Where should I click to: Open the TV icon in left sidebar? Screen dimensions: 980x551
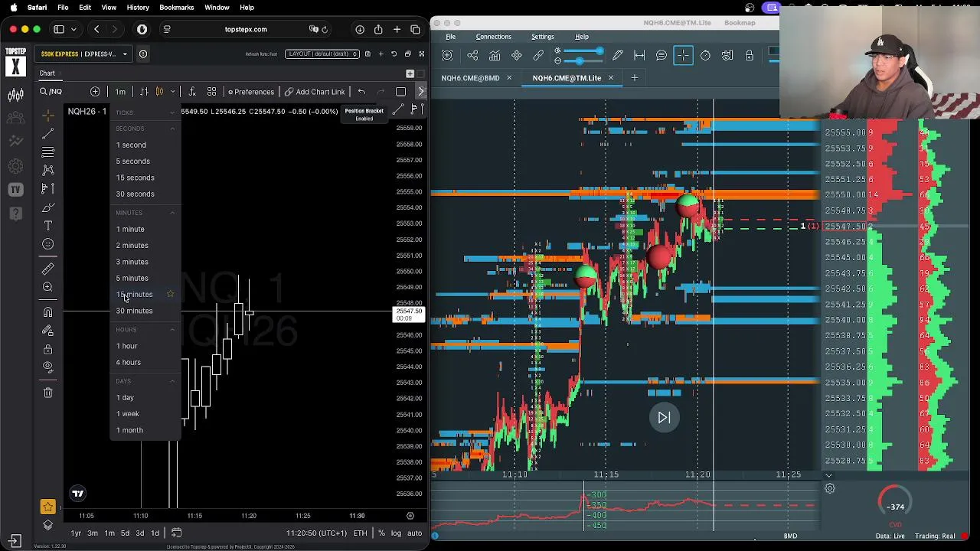[15, 189]
